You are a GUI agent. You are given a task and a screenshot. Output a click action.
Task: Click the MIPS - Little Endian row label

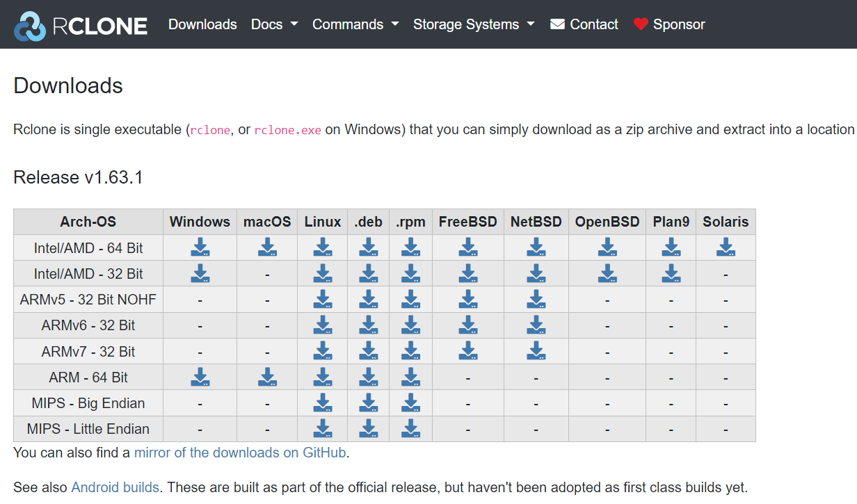[x=88, y=429]
